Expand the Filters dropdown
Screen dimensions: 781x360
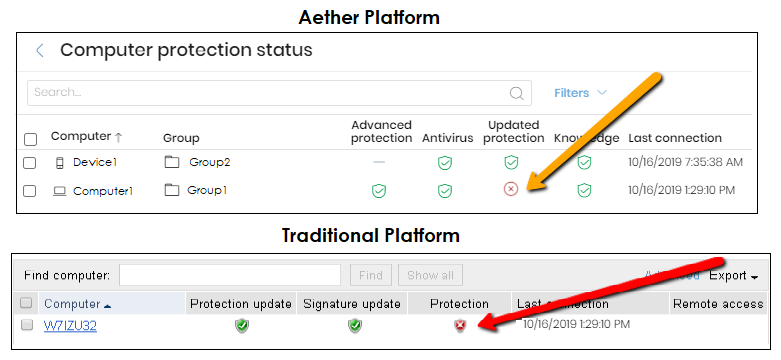click(x=580, y=93)
